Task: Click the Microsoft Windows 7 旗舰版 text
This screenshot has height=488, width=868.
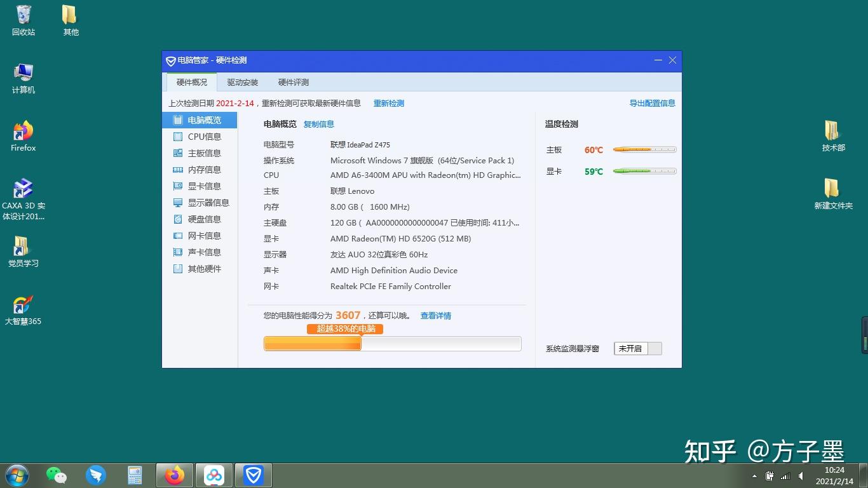Action: 423,161
